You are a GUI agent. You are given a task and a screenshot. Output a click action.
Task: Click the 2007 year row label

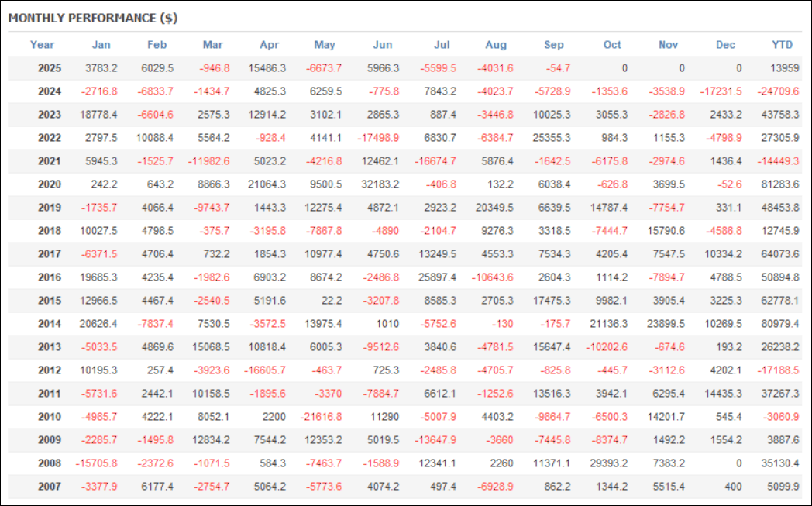click(50, 487)
